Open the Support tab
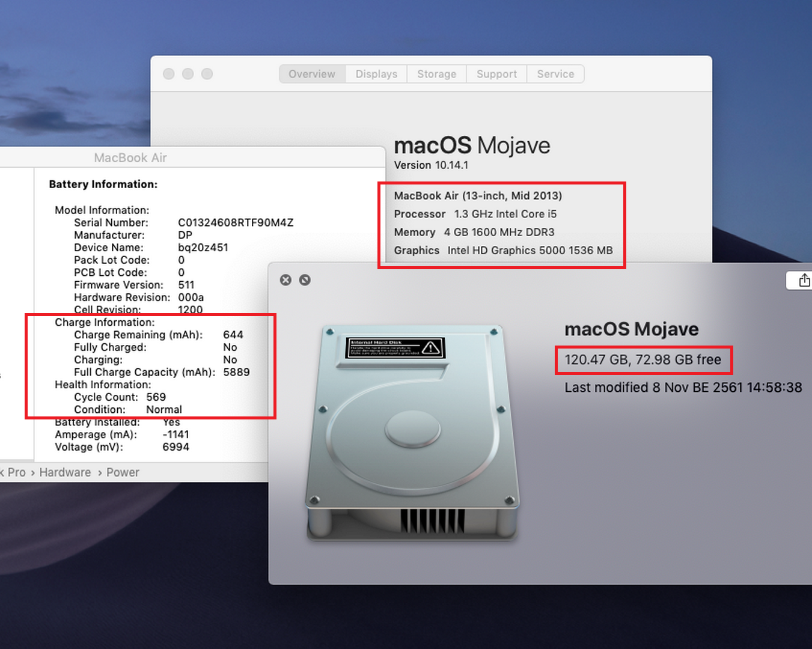 (496, 74)
